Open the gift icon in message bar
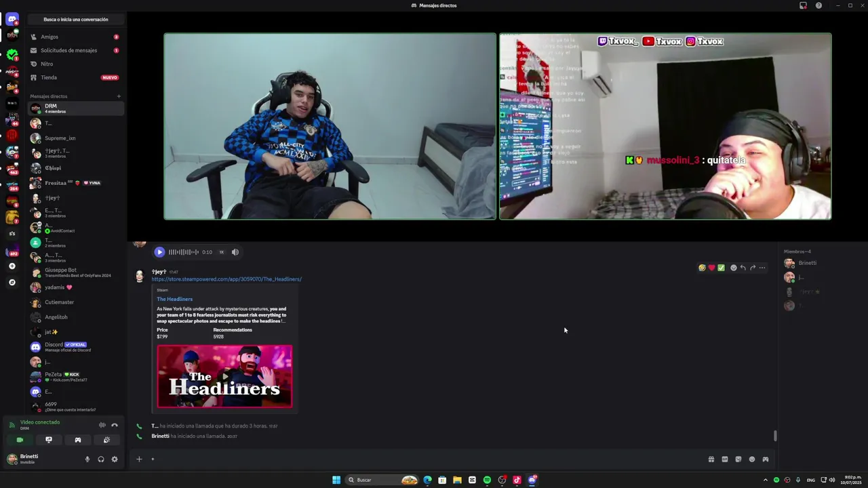 [711, 459]
